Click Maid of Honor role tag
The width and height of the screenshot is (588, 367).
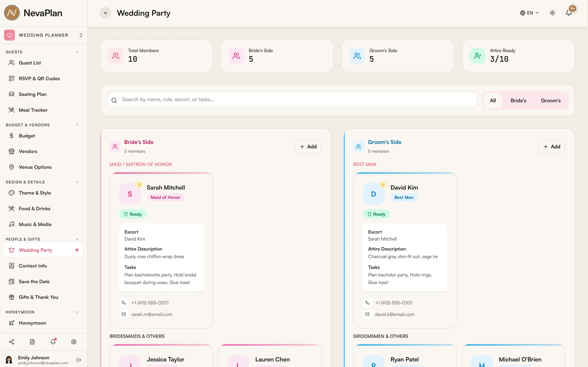tap(165, 197)
